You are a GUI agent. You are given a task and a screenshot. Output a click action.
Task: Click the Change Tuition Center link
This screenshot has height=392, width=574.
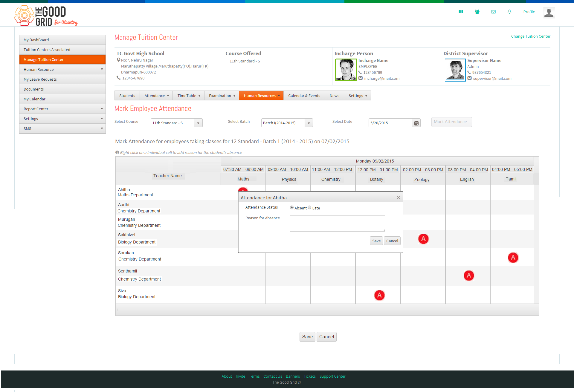pyautogui.click(x=531, y=36)
